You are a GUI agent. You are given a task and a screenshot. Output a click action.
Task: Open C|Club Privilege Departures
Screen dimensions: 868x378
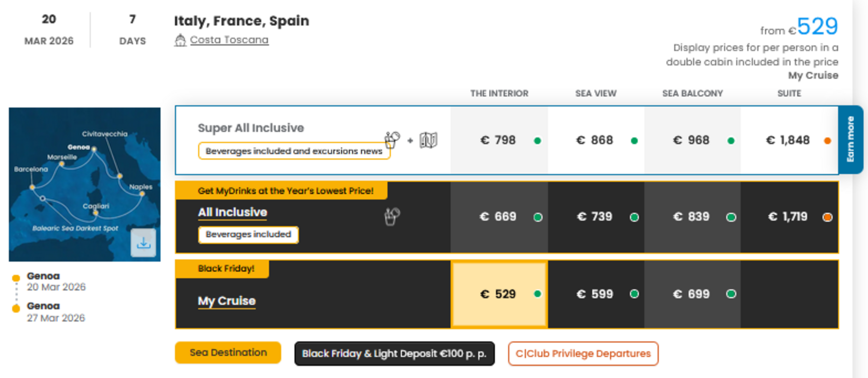click(x=583, y=353)
